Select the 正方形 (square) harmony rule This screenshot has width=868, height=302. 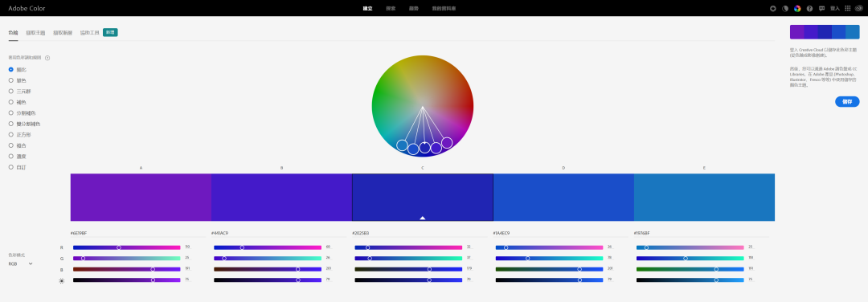tap(19, 134)
